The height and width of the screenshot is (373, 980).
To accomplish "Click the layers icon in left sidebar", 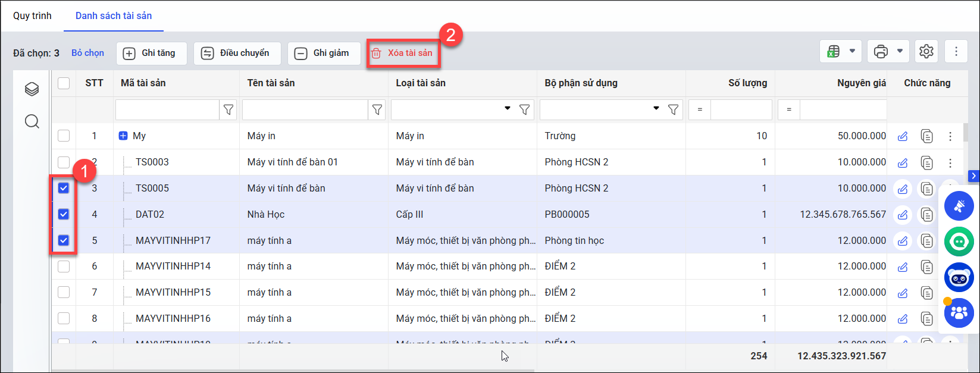I will (32, 89).
